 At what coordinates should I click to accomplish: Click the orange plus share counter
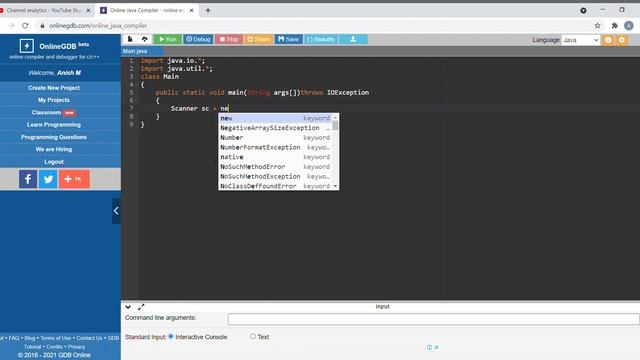click(74, 179)
